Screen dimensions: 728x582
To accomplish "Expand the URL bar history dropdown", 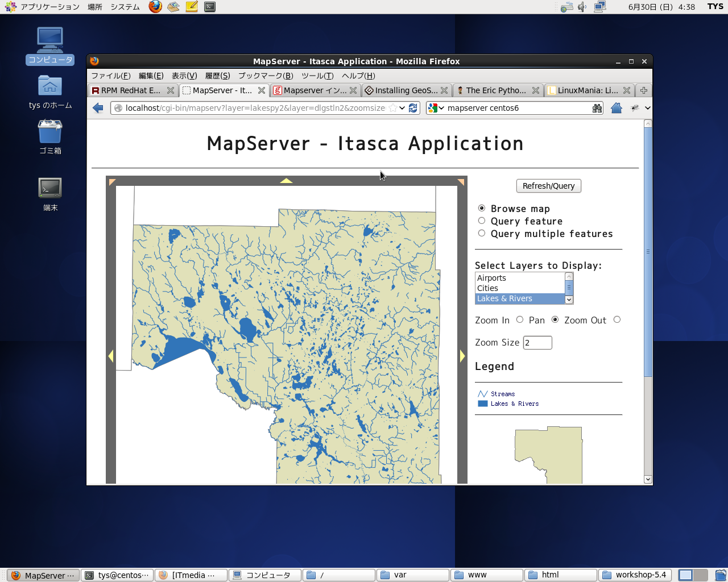I will pos(402,108).
